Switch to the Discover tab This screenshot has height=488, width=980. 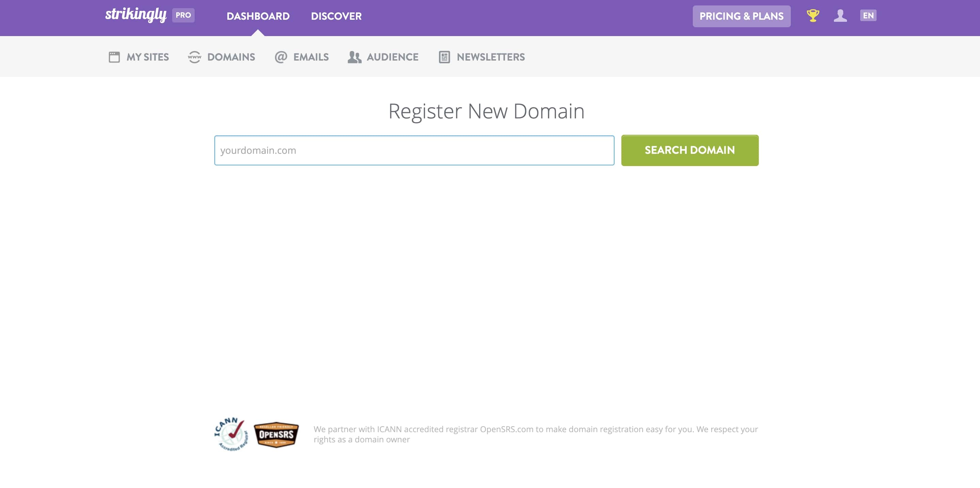[336, 16]
